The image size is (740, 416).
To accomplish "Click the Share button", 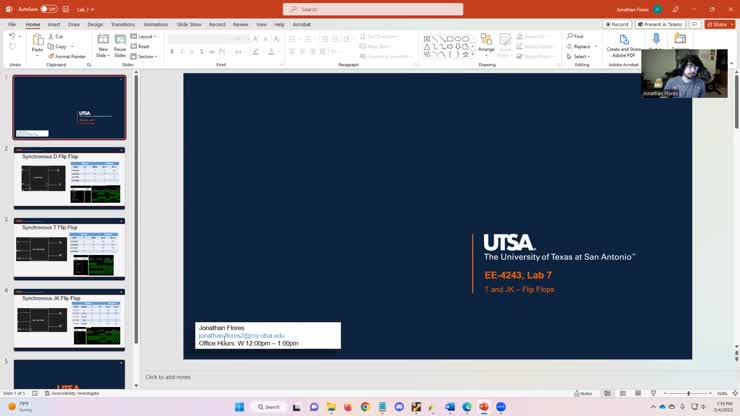I will coord(718,24).
